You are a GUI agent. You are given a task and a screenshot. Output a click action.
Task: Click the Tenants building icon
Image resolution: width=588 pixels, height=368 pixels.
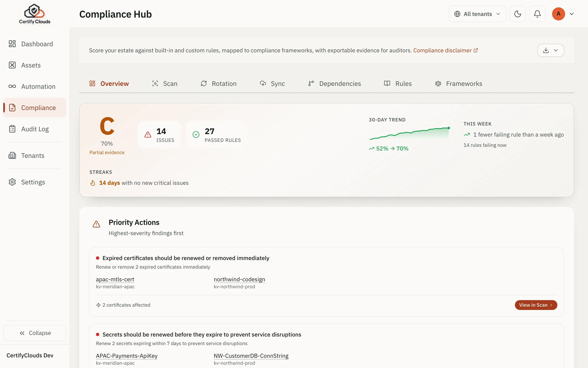point(12,155)
